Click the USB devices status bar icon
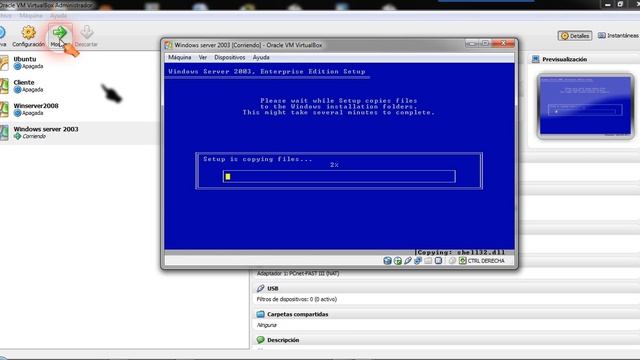 (x=408, y=261)
